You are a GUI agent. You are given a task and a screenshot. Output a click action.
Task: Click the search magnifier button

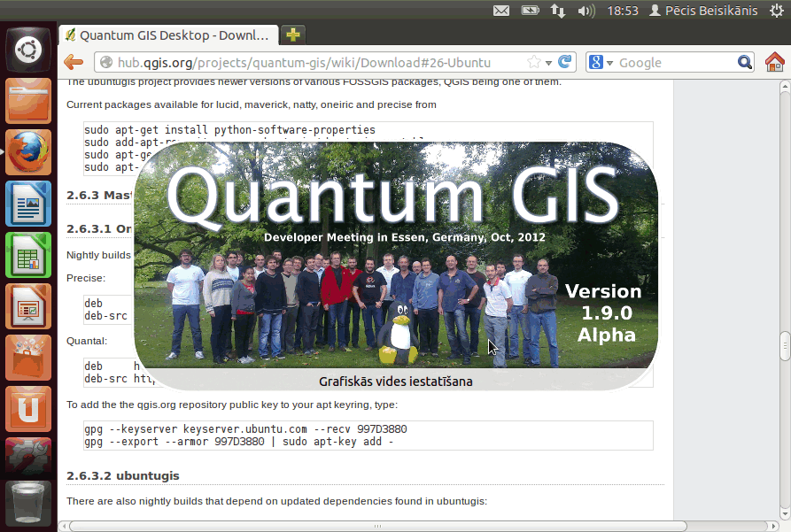pyautogui.click(x=745, y=63)
